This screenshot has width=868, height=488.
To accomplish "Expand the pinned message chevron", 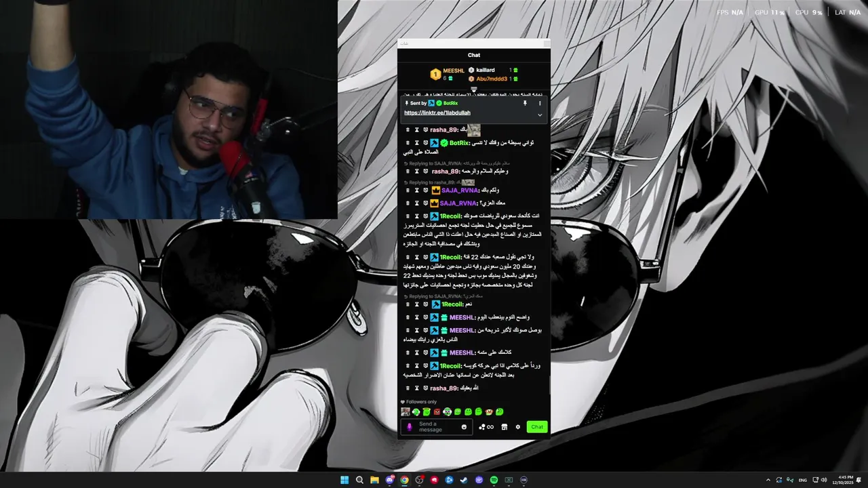I will tap(540, 115).
